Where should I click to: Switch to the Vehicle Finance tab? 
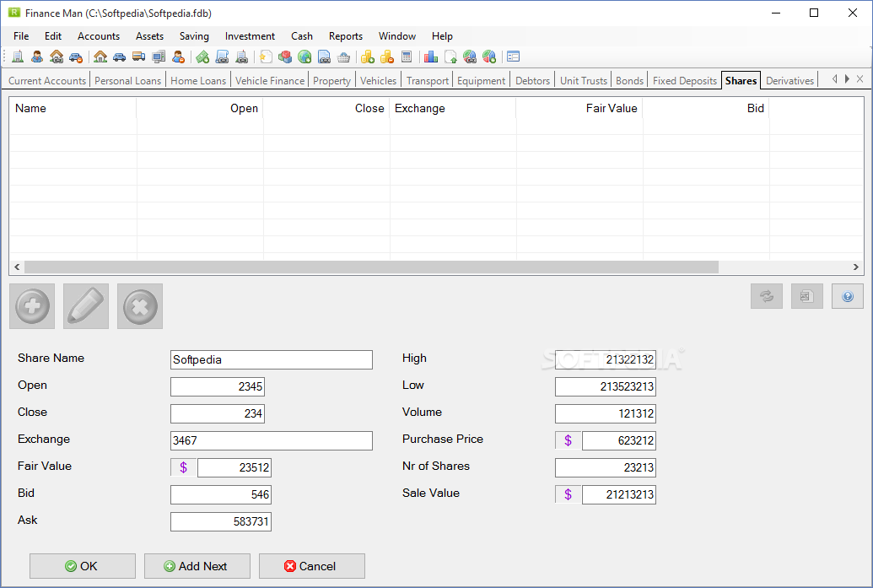pyautogui.click(x=270, y=81)
